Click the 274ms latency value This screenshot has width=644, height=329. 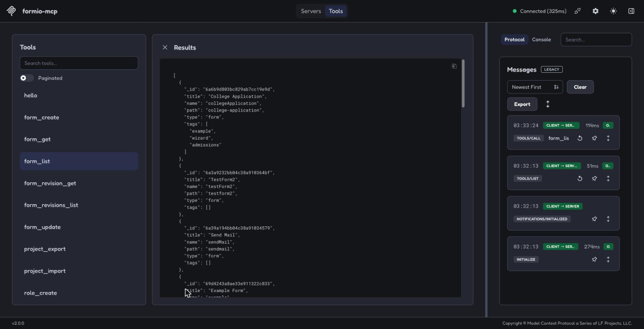point(592,247)
